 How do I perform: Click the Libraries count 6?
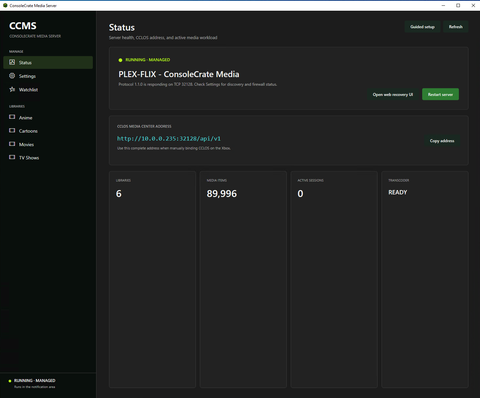click(119, 194)
